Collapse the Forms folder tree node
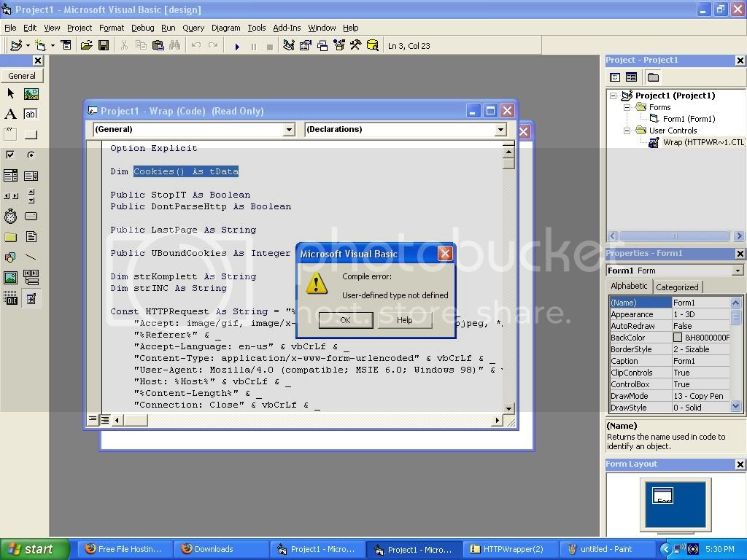 click(627, 107)
